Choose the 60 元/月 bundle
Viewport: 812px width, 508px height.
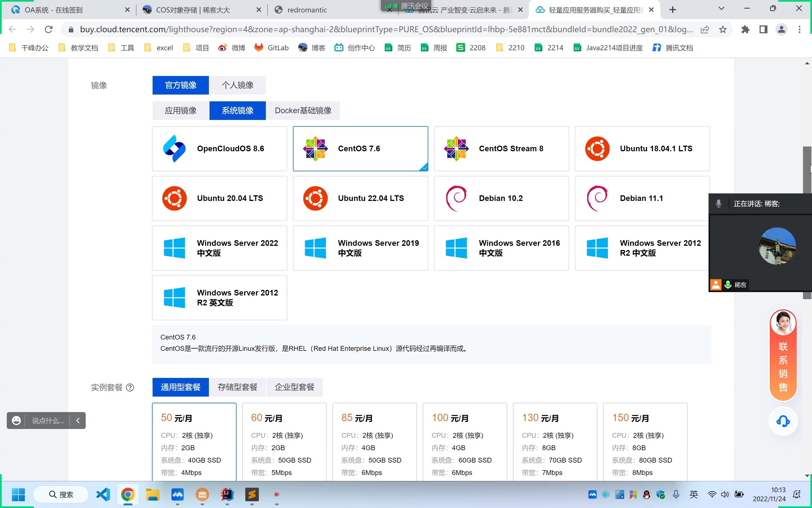tap(284, 442)
